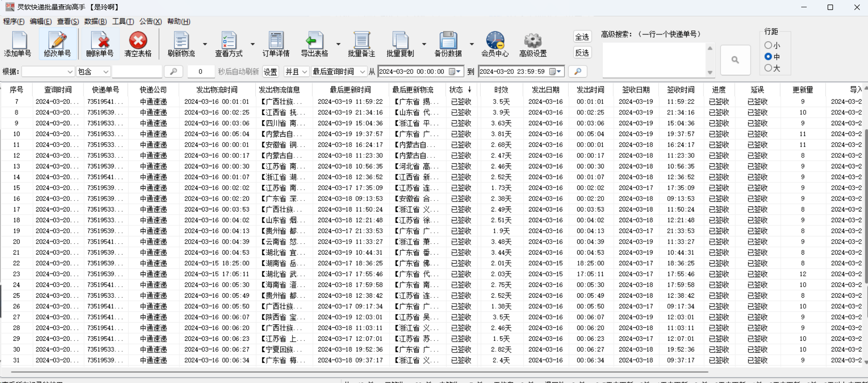Click the search key icon after the filter text field
868x383 pixels.
coord(174,71)
